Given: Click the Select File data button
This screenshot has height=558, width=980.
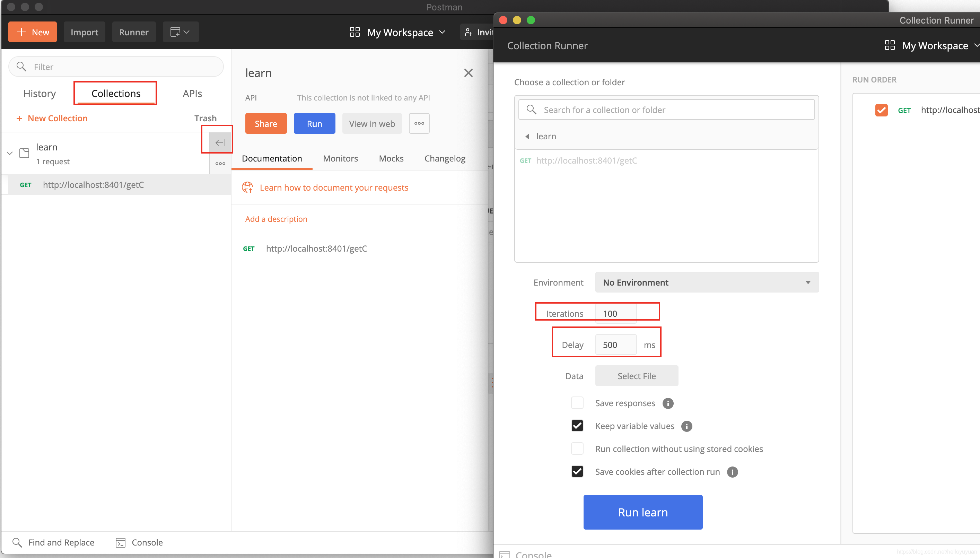Looking at the screenshot, I should [636, 376].
